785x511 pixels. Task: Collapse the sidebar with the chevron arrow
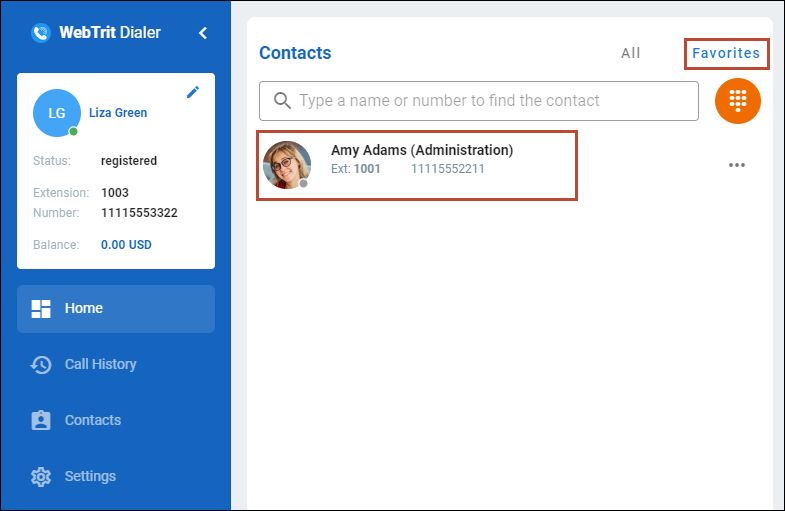[203, 33]
